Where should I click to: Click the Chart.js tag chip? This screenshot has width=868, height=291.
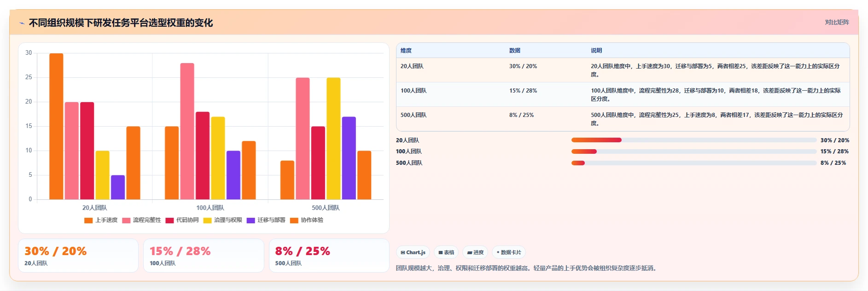point(413,252)
